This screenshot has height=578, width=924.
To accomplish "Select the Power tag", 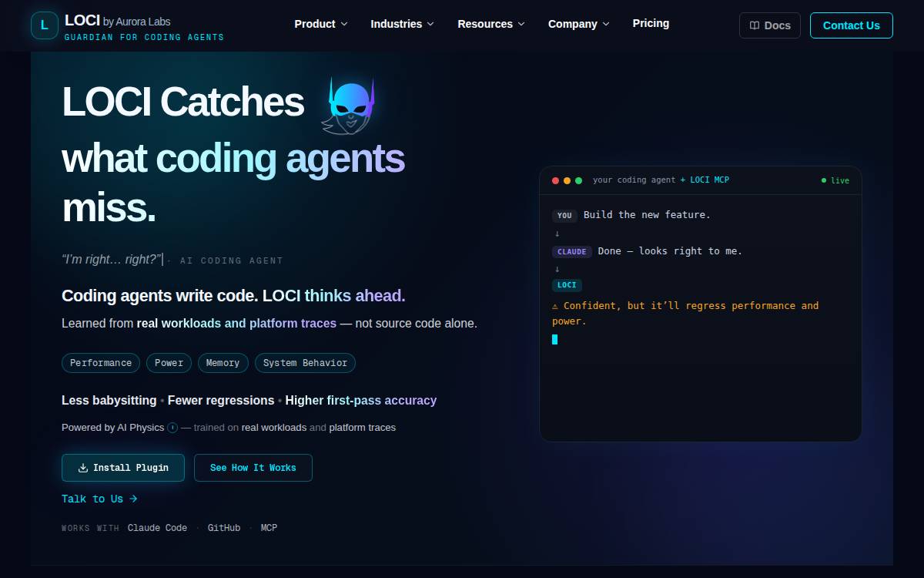I will (x=169, y=363).
